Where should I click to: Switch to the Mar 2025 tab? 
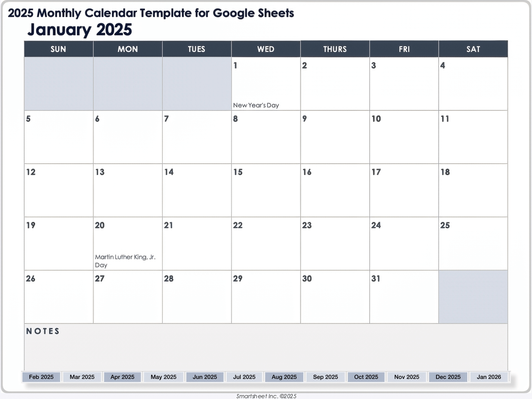(x=82, y=377)
